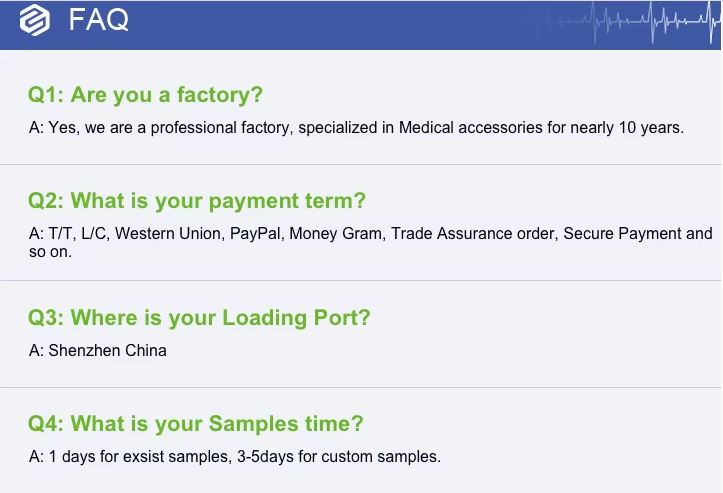Click "PayPal" in the payment answer

257,234
